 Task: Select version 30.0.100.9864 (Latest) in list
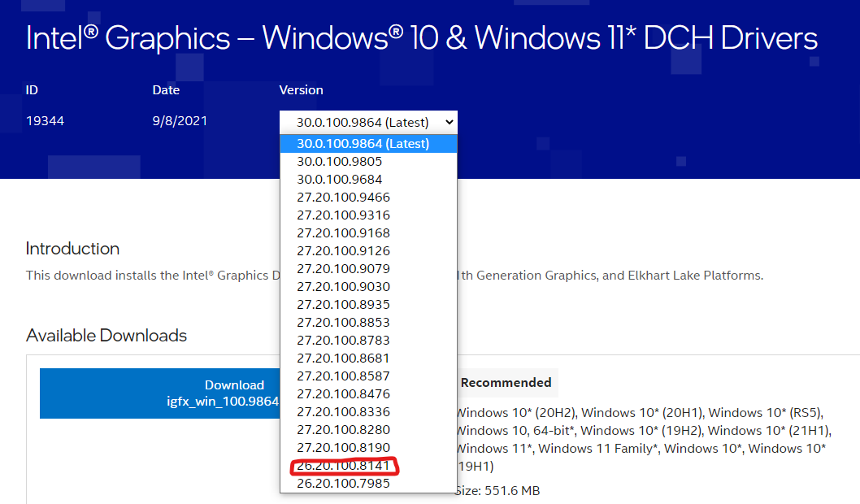tap(368, 144)
